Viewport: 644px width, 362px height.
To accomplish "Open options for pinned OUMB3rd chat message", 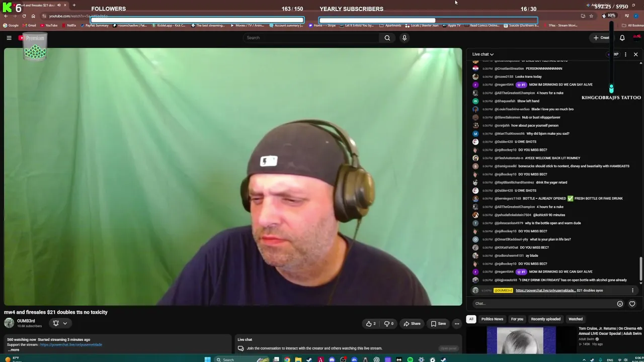I will (632, 291).
